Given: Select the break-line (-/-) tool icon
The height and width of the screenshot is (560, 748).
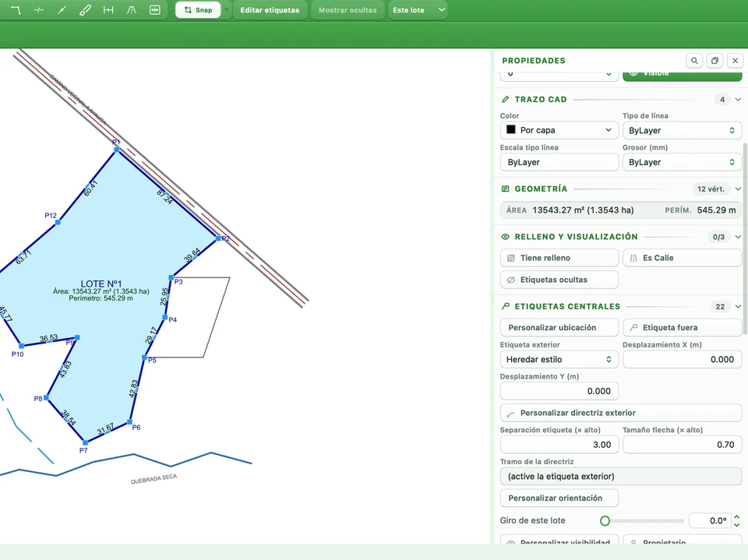Looking at the screenshot, I should (39, 10).
